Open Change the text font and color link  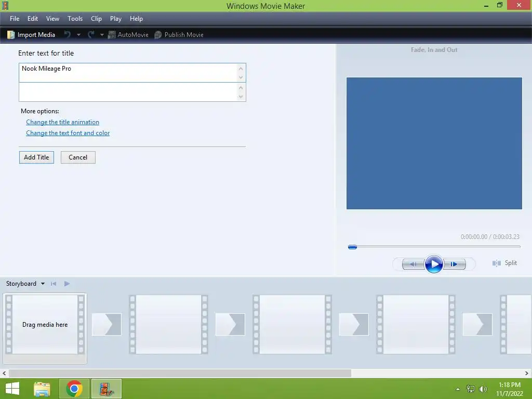coord(68,132)
